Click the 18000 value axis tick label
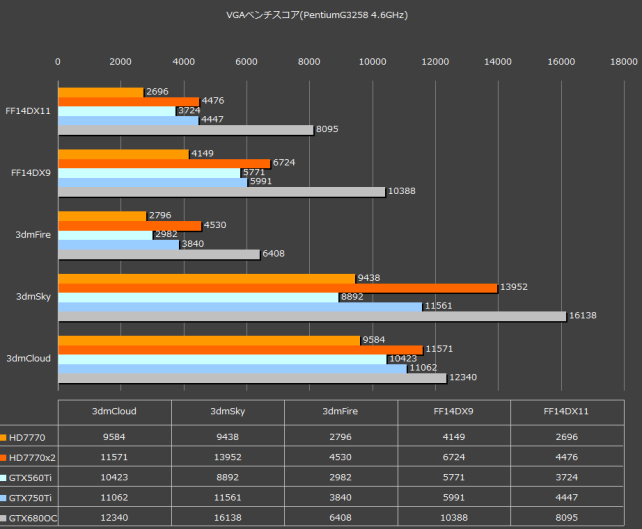This screenshot has width=642, height=529. pyautogui.click(x=624, y=62)
